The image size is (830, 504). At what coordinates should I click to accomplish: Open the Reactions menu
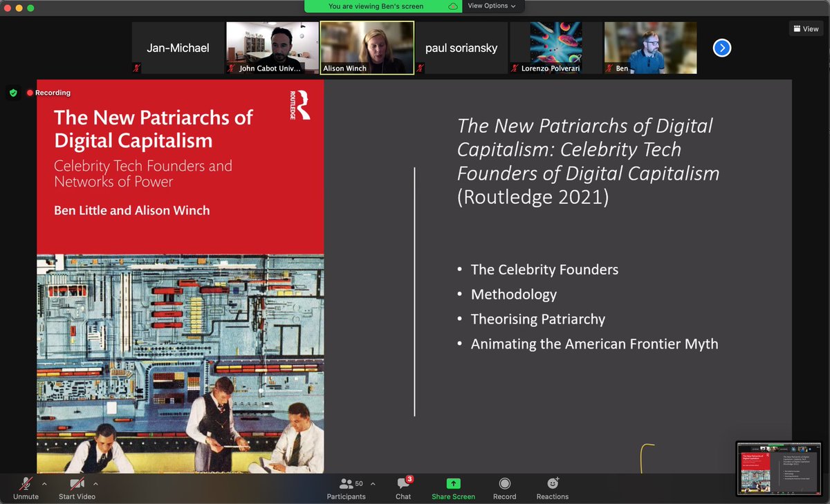[x=553, y=487]
